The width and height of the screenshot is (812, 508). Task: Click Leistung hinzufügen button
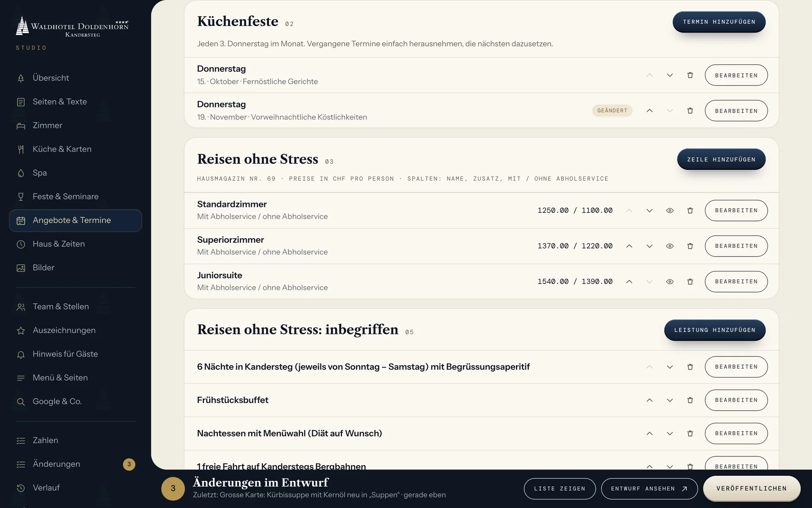pyautogui.click(x=715, y=330)
